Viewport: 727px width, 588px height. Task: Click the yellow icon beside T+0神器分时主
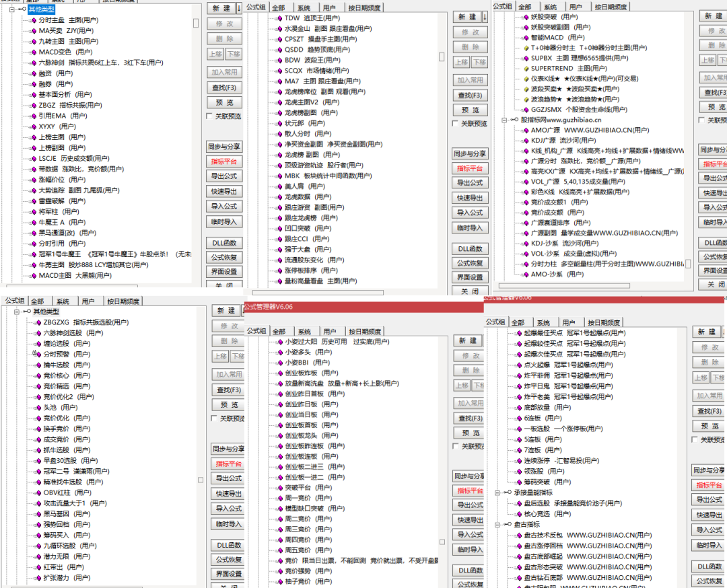(526, 48)
